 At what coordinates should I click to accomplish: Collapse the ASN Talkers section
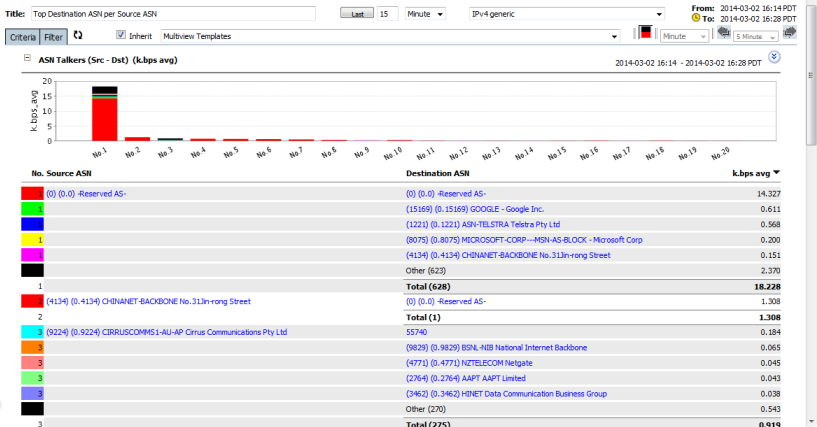coord(27,58)
